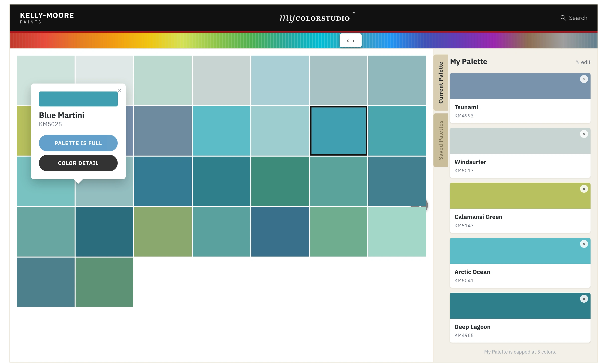Screen dimensions: 607x364
Task: Click the 'My Palette' heading
Action: (x=468, y=62)
